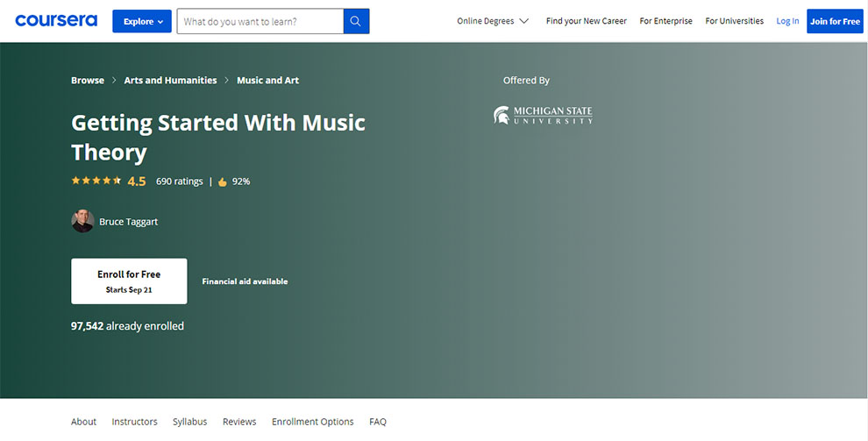The height and width of the screenshot is (441, 868).
Task: Open instructor Bruce Taggart's name link
Action: click(x=128, y=221)
